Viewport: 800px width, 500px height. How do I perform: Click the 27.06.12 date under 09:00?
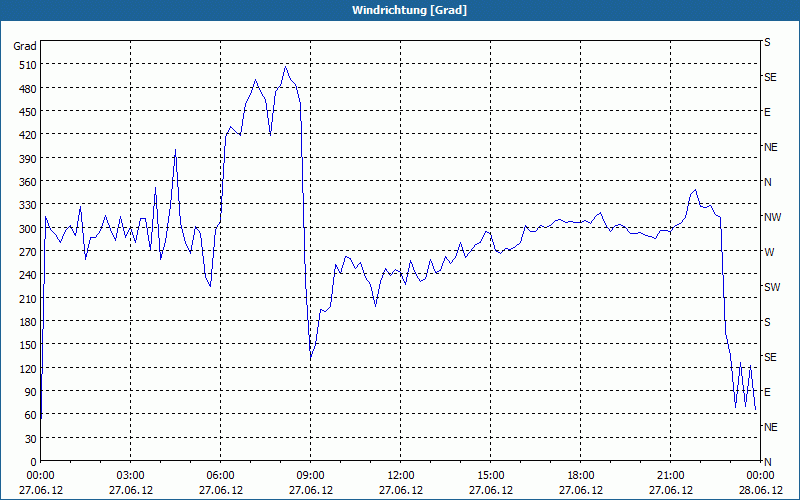pyautogui.click(x=311, y=490)
